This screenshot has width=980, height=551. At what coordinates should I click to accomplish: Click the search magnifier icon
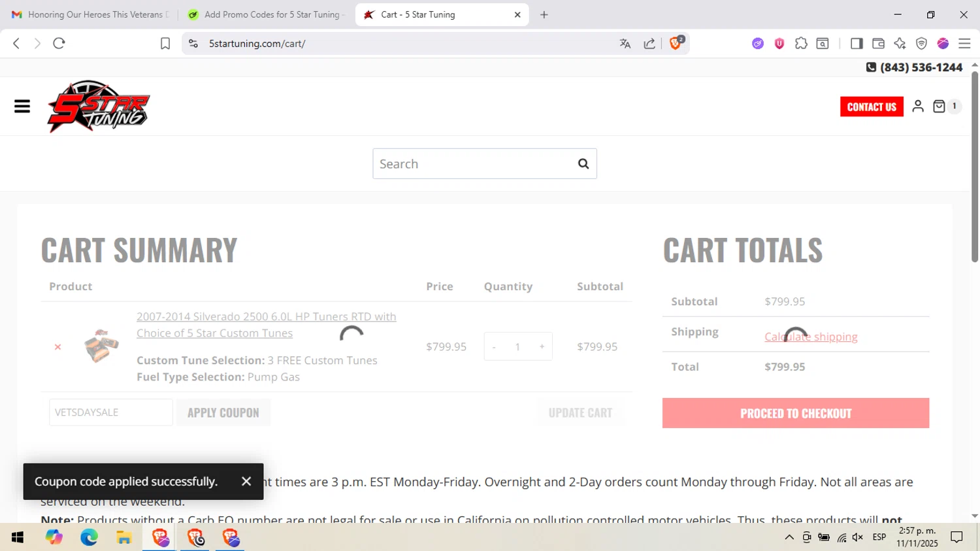coord(583,163)
